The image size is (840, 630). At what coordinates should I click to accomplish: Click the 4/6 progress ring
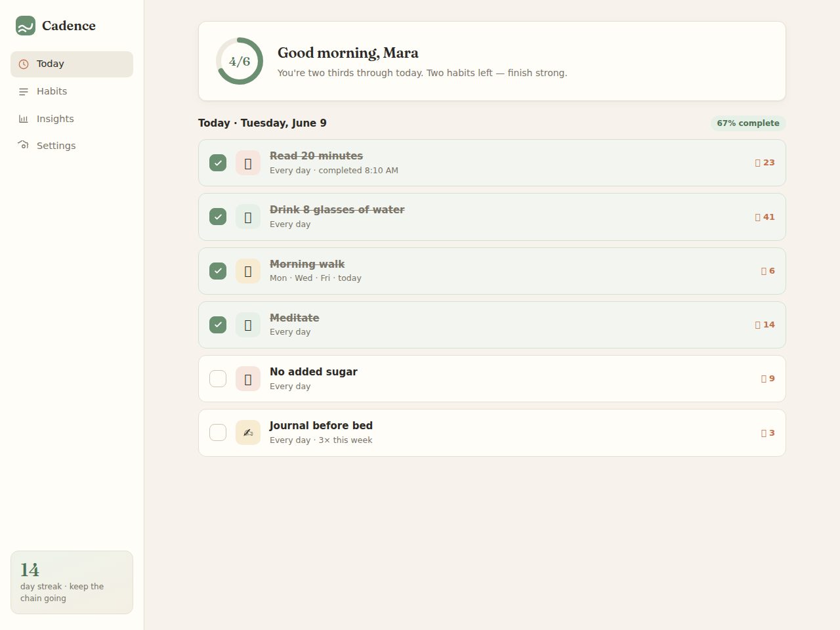click(240, 61)
